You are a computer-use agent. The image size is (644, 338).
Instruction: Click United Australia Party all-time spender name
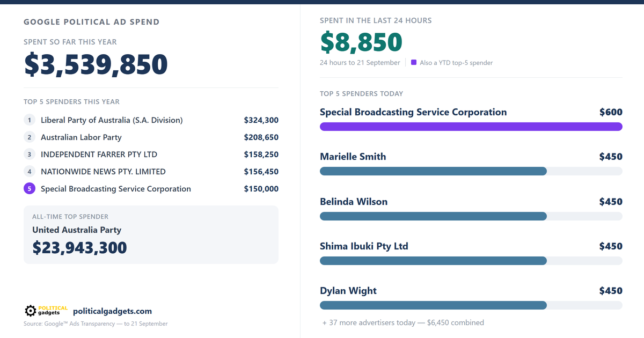[77, 230]
